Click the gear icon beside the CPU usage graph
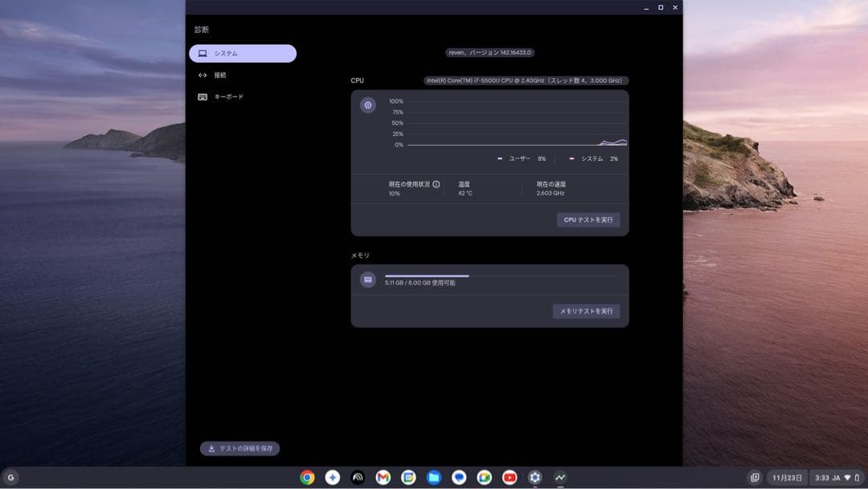The image size is (868, 489). click(x=368, y=105)
